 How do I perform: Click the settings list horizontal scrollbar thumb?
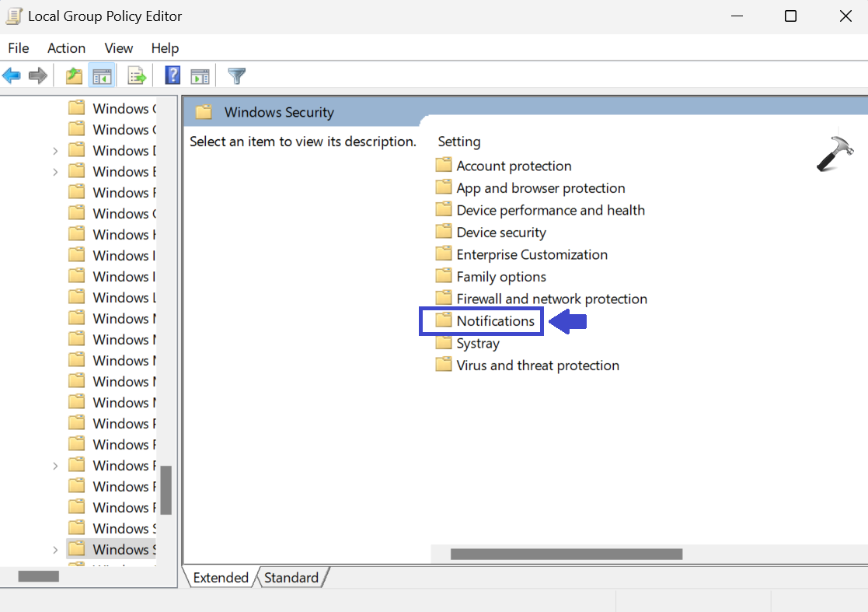point(566,554)
